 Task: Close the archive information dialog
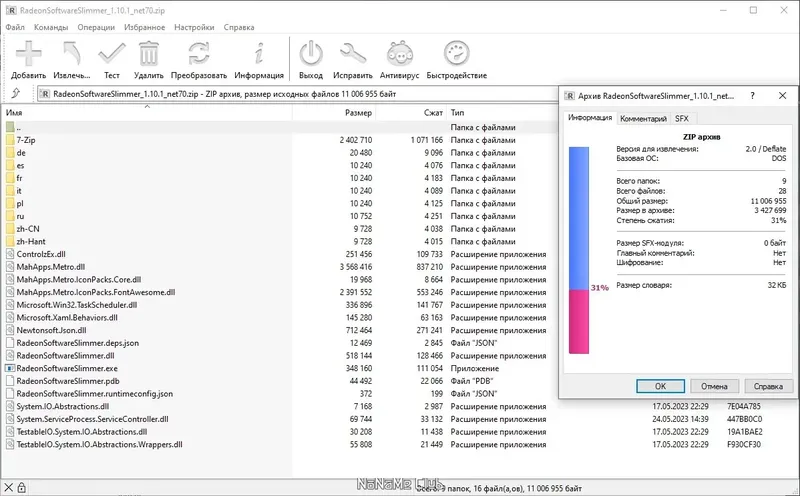[782, 95]
